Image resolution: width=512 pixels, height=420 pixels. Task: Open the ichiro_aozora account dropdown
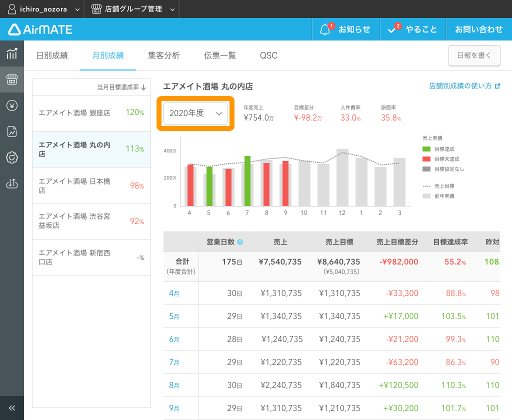(43, 9)
